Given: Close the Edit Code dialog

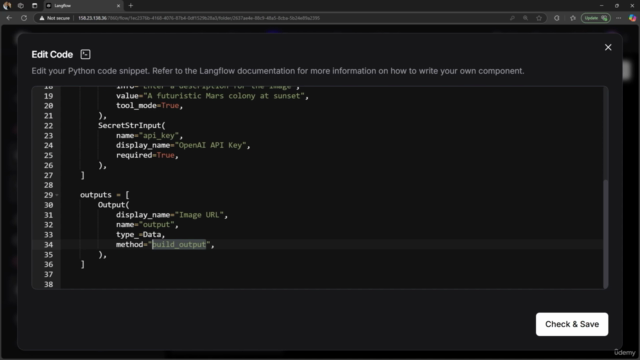Looking at the screenshot, I should [x=608, y=47].
